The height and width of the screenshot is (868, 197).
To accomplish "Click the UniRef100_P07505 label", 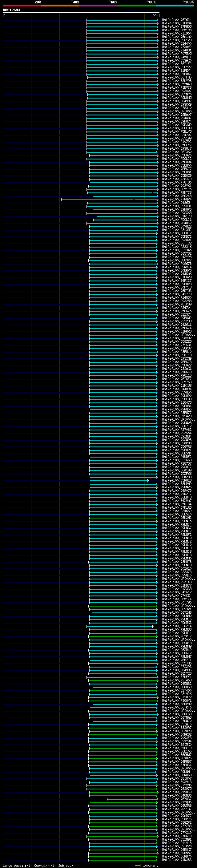I will point(176,54).
